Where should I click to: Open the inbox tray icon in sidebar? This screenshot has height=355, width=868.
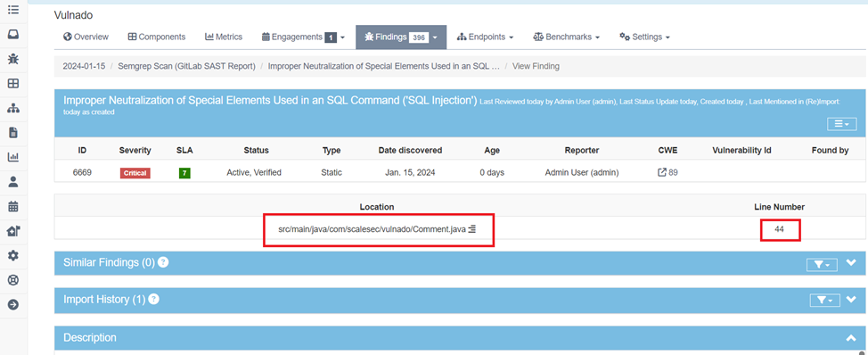[x=13, y=34]
